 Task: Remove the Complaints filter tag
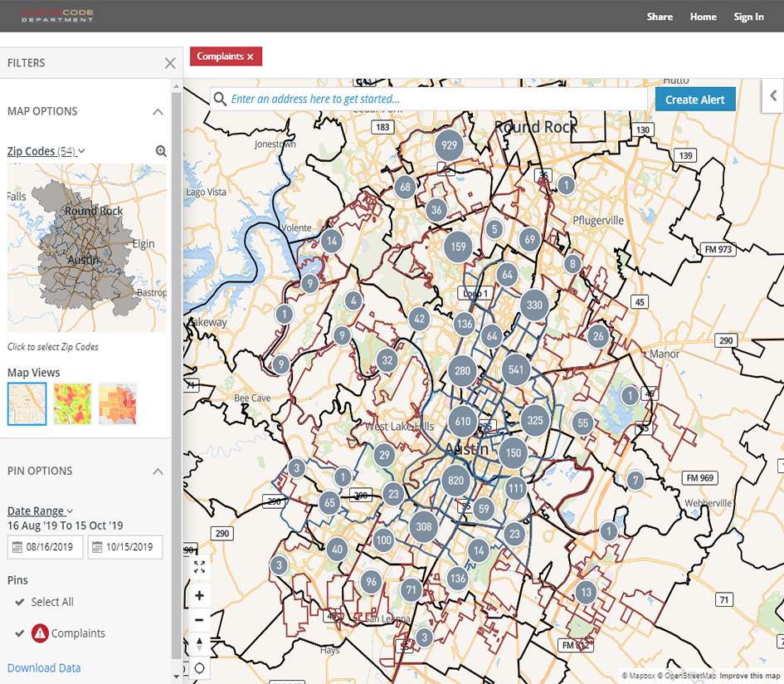click(x=250, y=56)
